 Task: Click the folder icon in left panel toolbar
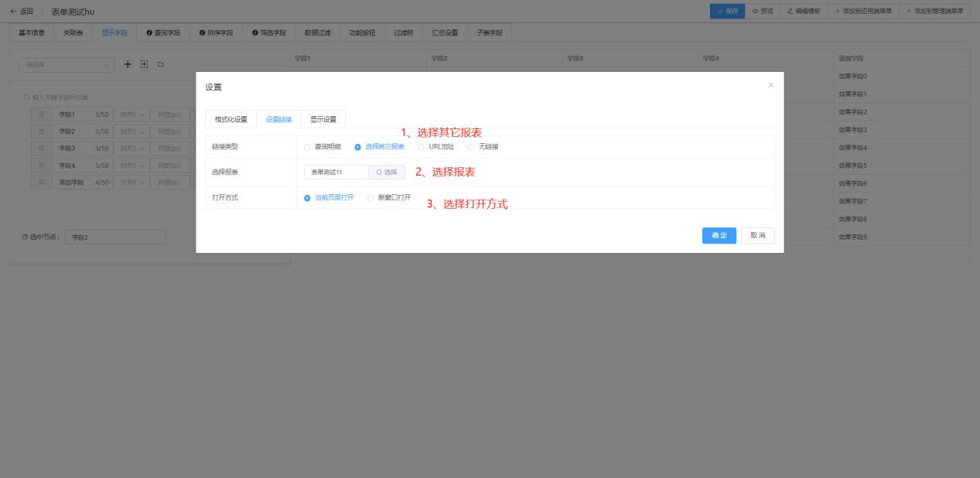[161, 64]
